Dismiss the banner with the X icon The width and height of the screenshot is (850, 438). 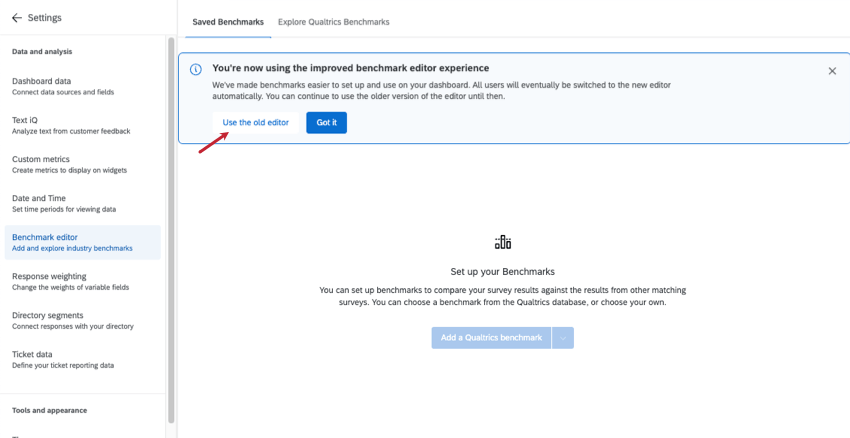832,71
